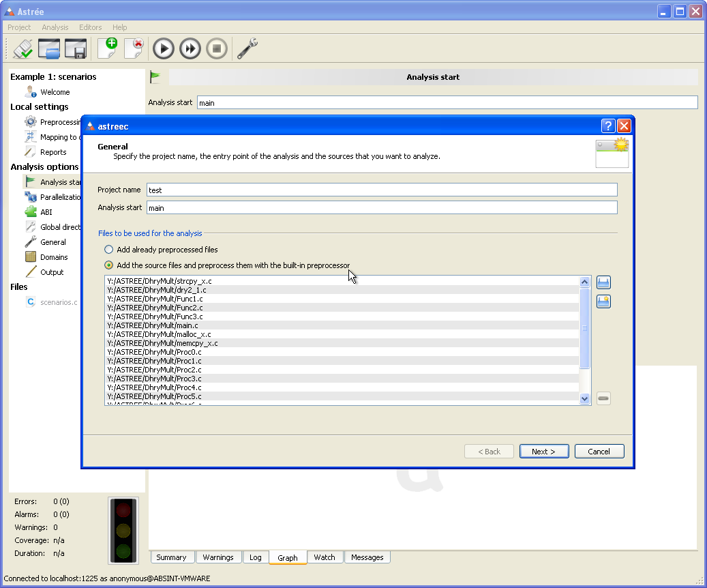Select strcpy_x.c in file list
Image resolution: width=707 pixels, height=588 pixels.
tap(343, 281)
